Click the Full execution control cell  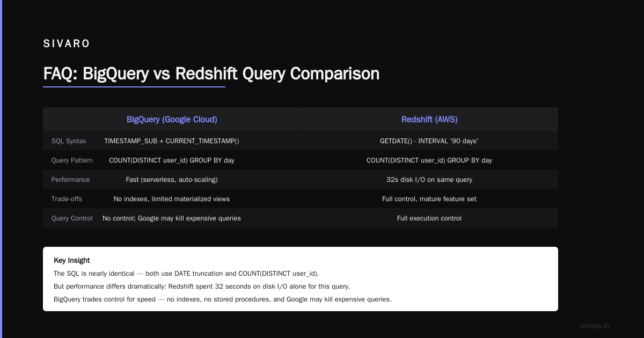(429, 218)
